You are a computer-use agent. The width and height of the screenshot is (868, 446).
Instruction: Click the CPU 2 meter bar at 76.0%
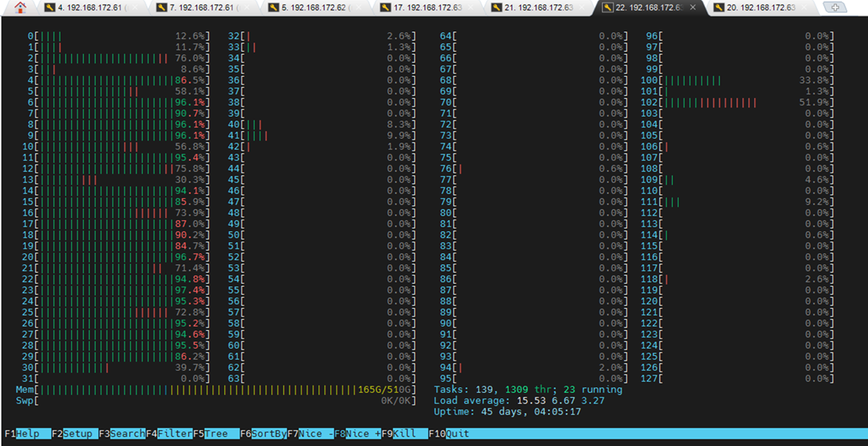pos(119,58)
